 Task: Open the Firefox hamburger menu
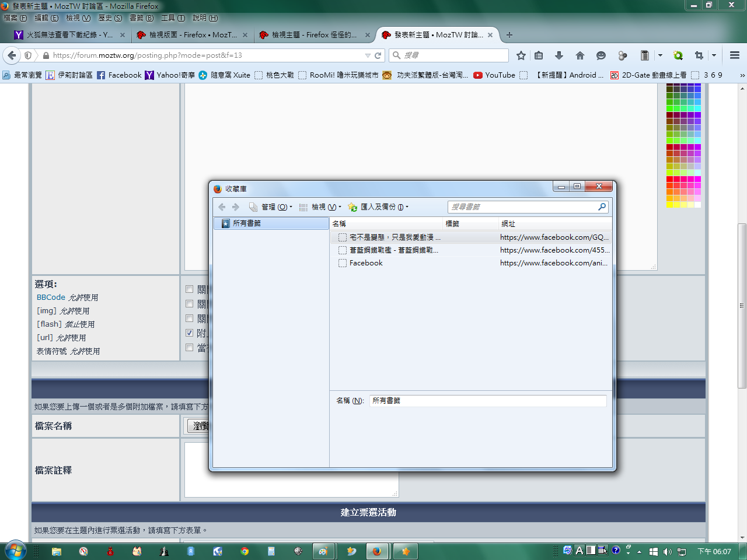point(734,55)
